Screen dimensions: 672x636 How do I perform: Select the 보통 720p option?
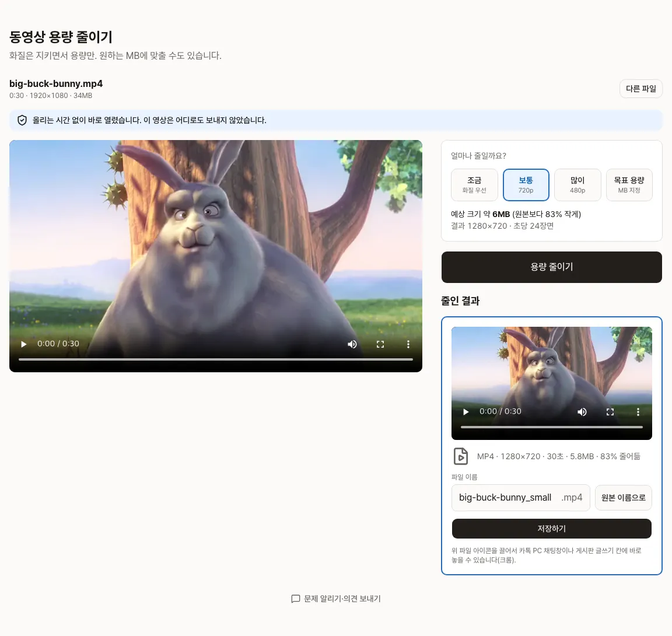coord(526,185)
